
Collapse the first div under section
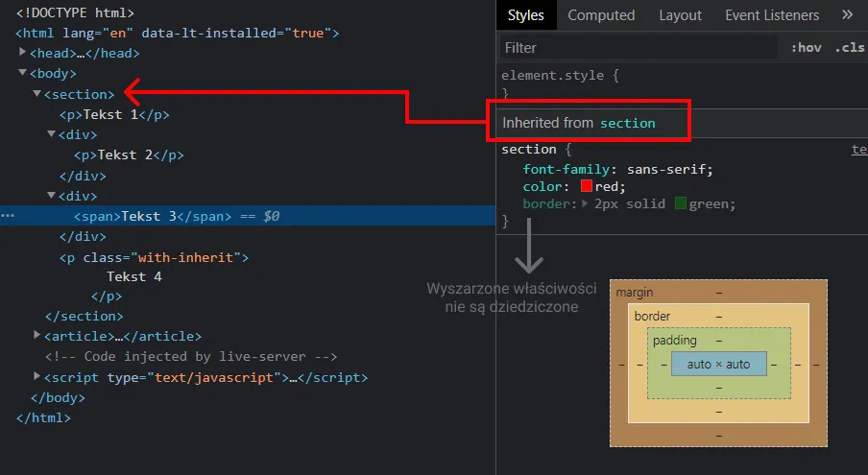pos(51,133)
